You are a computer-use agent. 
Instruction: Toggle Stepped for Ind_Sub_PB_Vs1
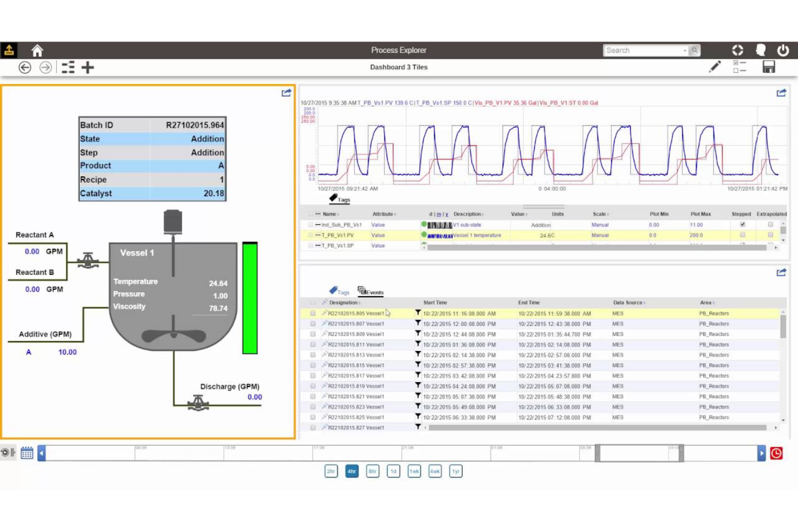click(x=742, y=224)
